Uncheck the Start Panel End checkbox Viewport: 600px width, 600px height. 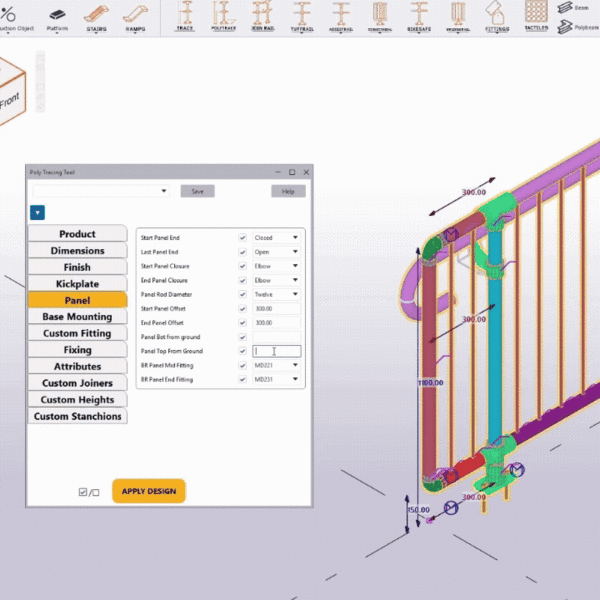tap(243, 238)
